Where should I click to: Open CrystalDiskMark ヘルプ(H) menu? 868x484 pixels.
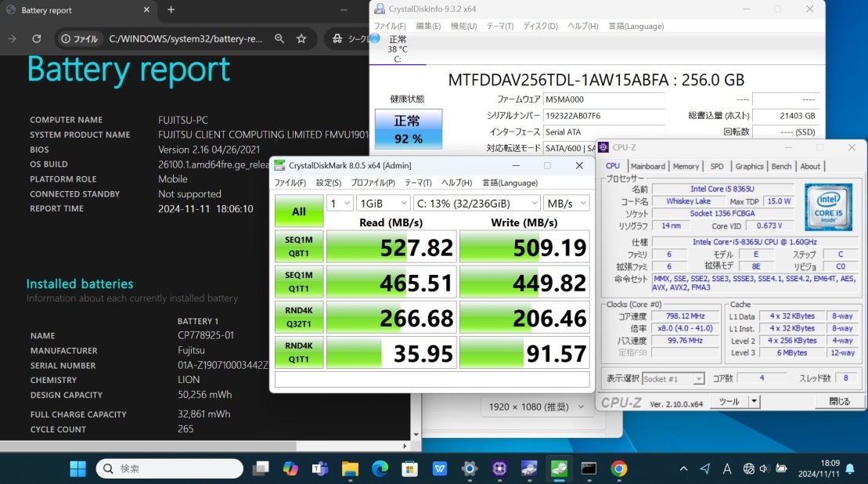(x=456, y=182)
